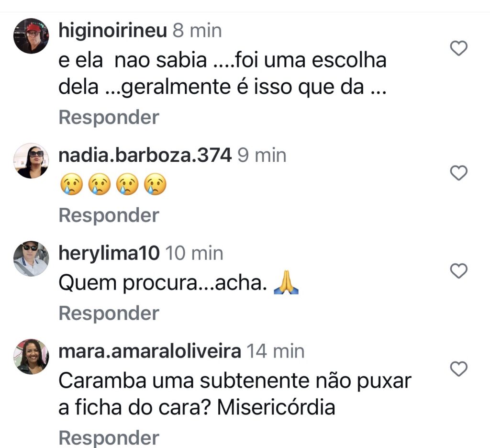Click the "14 min" timestamp on mara's comment
The image size is (490, 448).
[276, 352]
